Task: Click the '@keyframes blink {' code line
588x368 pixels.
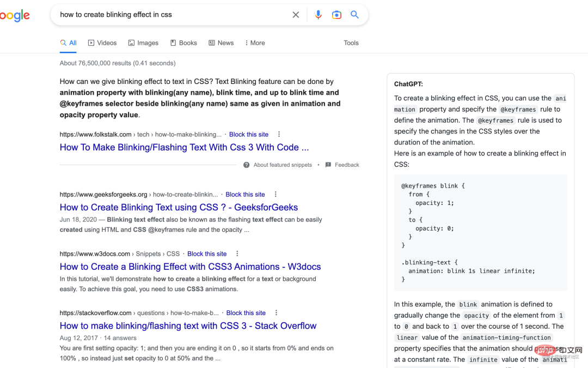Action: point(433,185)
